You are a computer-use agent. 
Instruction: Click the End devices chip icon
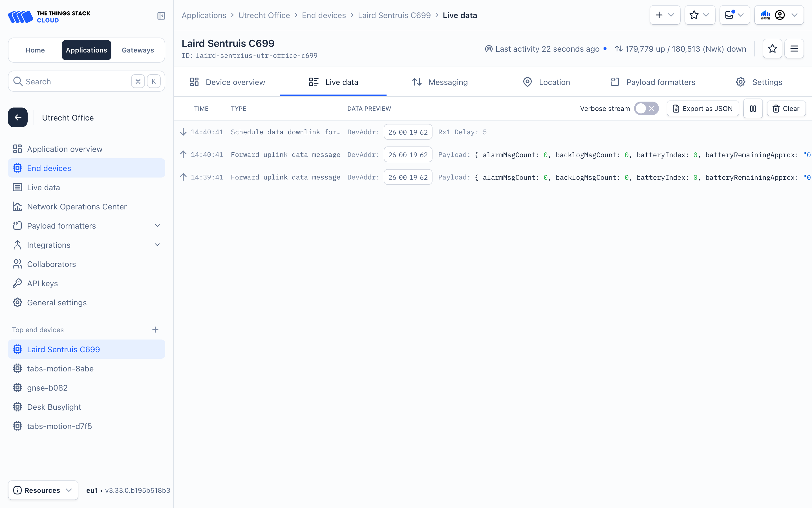(17, 168)
